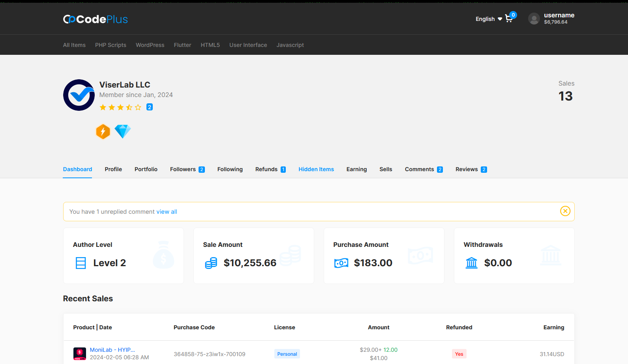Image resolution: width=628 pixels, height=364 pixels.
Task: Switch to the Earning tab
Action: coord(357,169)
